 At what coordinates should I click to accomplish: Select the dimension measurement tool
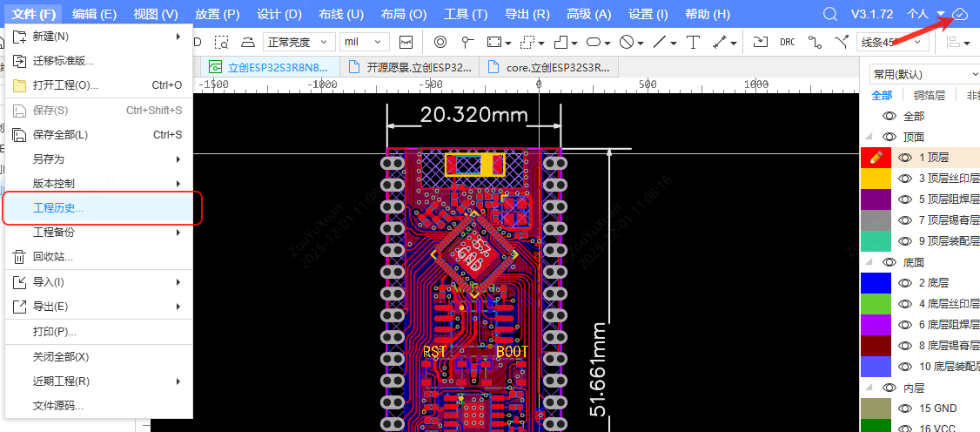pos(719,42)
